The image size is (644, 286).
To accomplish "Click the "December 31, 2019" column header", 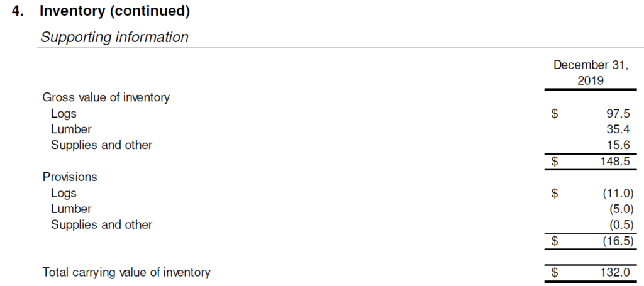I will (590, 73).
